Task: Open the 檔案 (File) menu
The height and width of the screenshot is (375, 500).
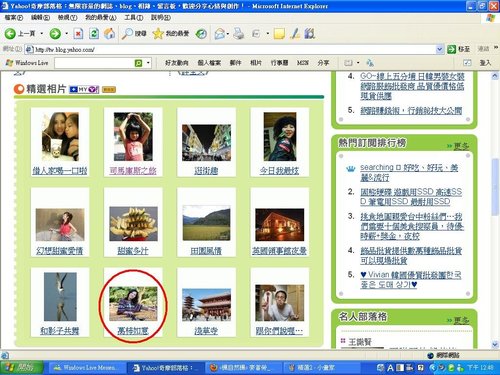Action: tap(14, 18)
